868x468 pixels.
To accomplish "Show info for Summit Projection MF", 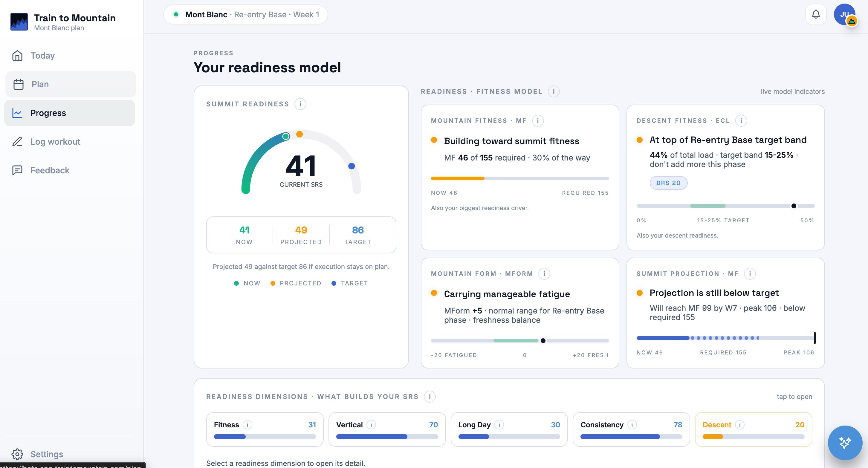I will coord(750,273).
